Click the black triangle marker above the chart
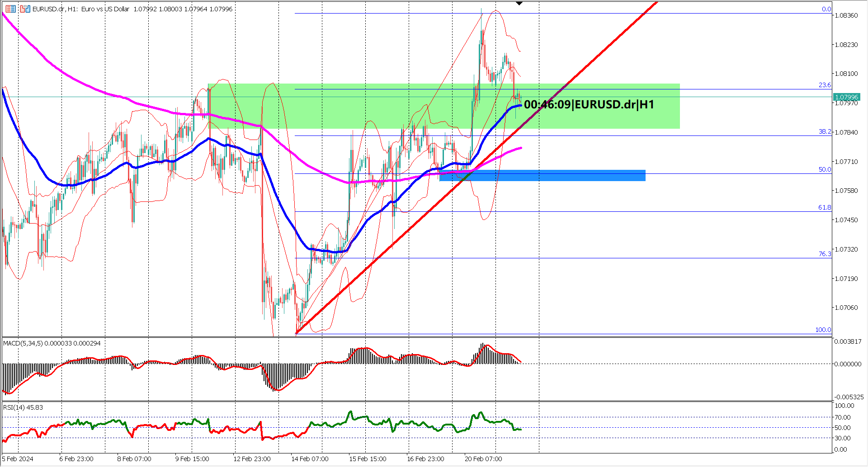This screenshot has width=868, height=467. pos(519,3)
